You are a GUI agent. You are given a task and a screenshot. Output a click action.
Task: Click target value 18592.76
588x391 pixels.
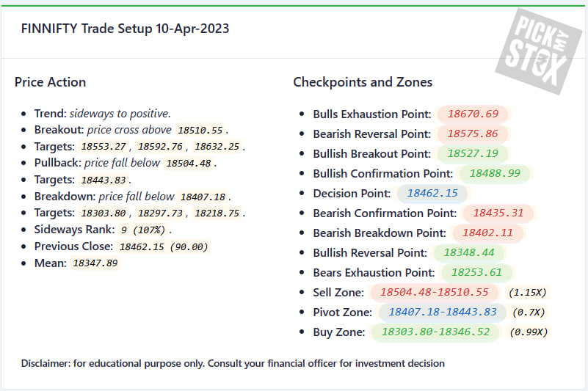pyautogui.click(x=160, y=147)
